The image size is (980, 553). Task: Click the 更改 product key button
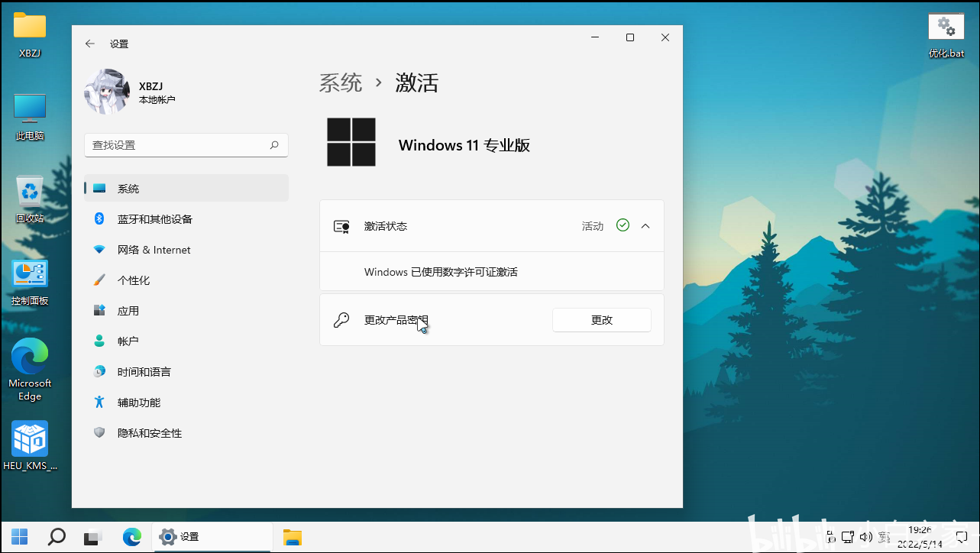tap(602, 320)
